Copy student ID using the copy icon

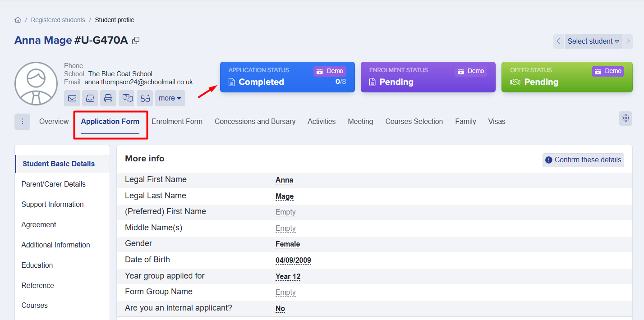[x=136, y=41]
